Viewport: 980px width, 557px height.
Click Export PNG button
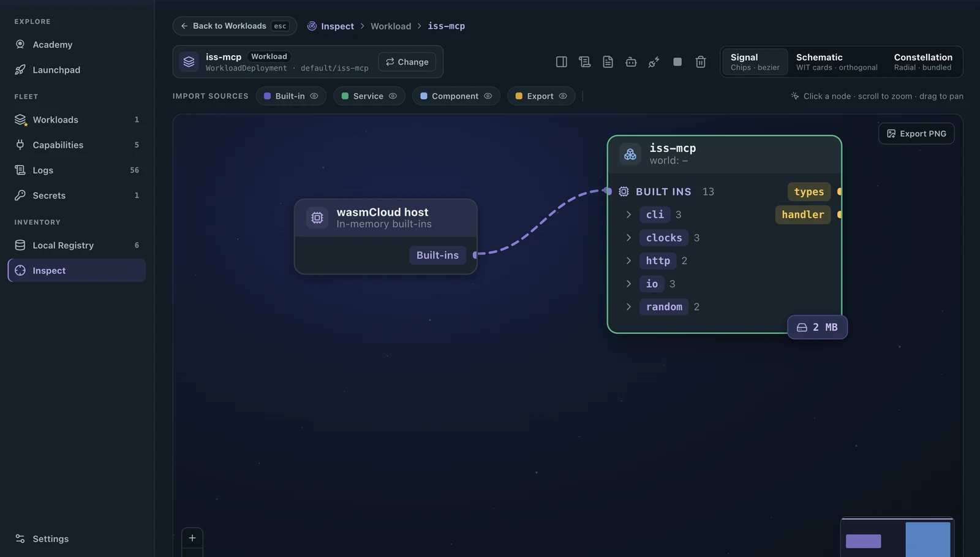916,134
